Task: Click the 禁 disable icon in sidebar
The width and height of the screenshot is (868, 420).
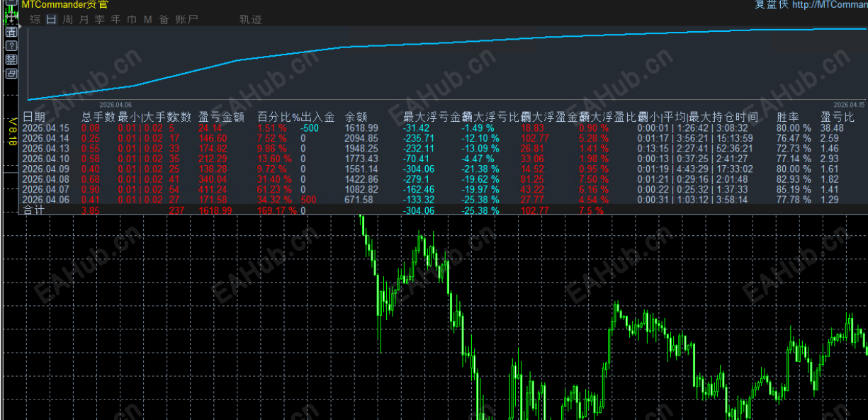Action: [11, 59]
